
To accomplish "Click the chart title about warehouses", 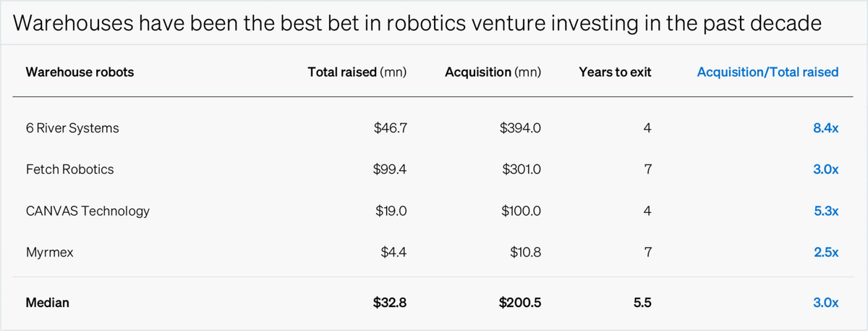I will 417,23.
